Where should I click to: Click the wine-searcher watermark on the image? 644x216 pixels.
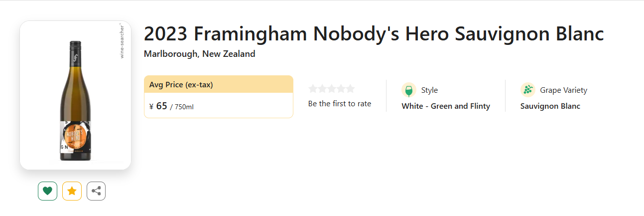coord(122,41)
